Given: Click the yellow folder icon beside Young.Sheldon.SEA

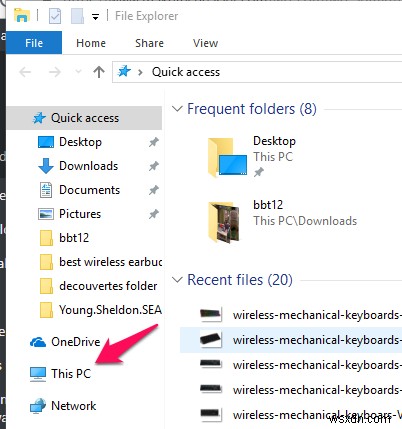Looking at the screenshot, I should tap(46, 310).
